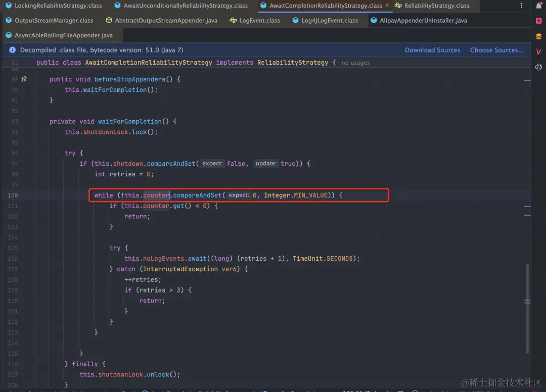Image resolution: width=546 pixels, height=392 pixels.
Task: Click the AbstractOutputStreamAppender file icon
Action: click(109, 21)
